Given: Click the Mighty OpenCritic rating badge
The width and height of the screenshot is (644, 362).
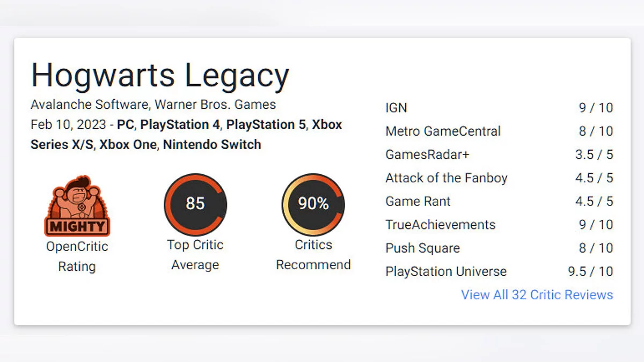Looking at the screenshot, I should (x=77, y=206).
